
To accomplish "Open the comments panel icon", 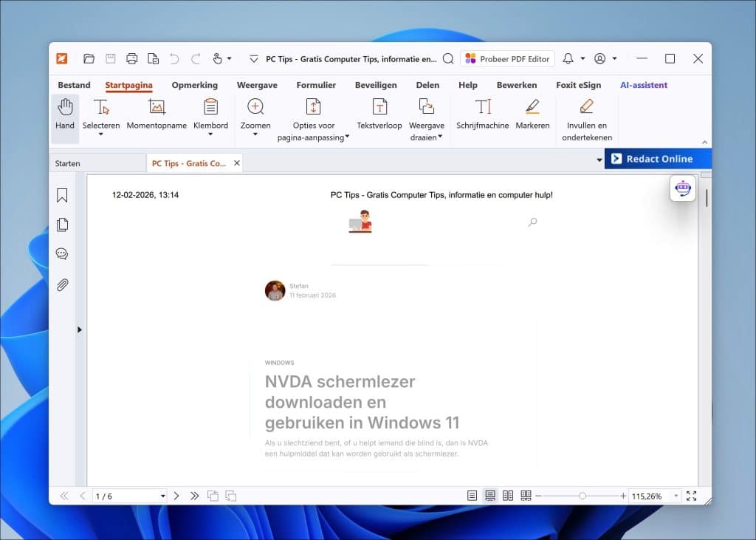I will [62, 253].
